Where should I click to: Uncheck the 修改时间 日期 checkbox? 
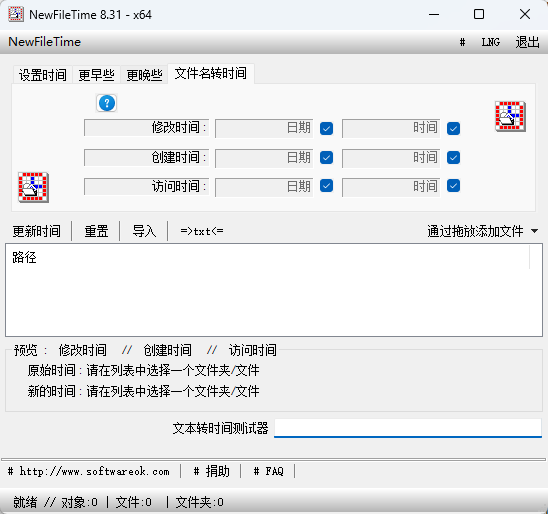326,128
